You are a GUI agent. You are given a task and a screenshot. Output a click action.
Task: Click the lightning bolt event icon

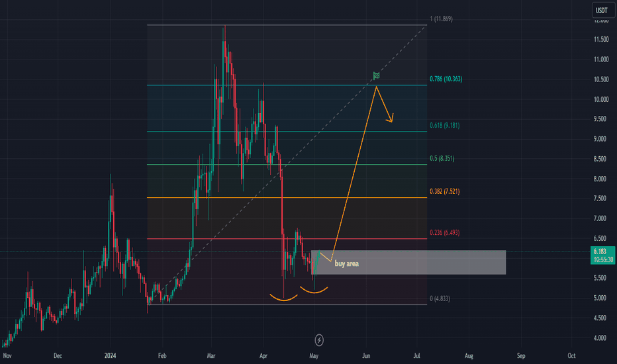point(319,340)
